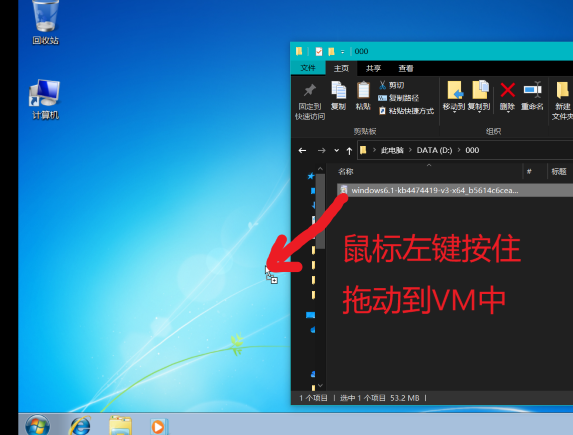Go back with the left arrow
This screenshot has height=435, width=573.
[302, 151]
